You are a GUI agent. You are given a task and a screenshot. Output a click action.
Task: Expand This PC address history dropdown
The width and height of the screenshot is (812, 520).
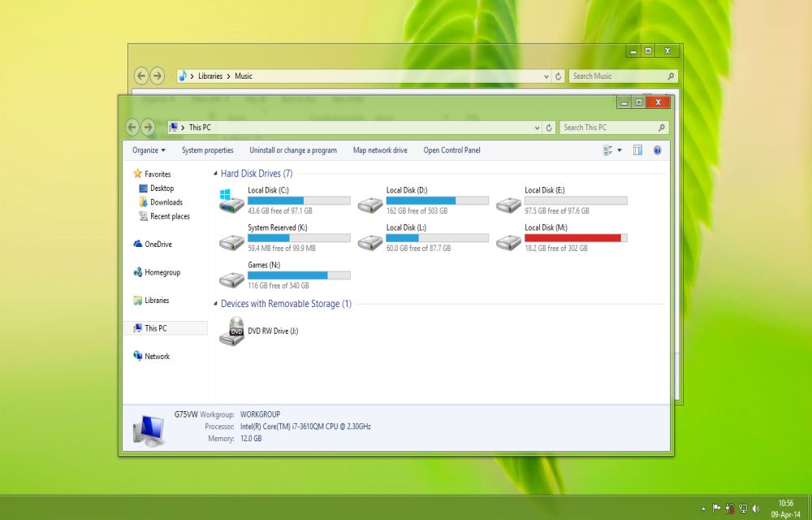(x=537, y=128)
